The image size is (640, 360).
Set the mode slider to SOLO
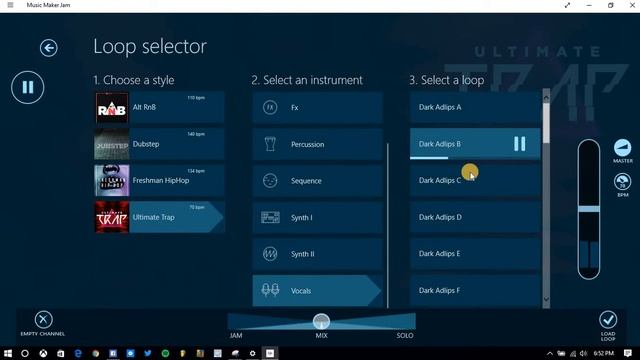point(405,335)
